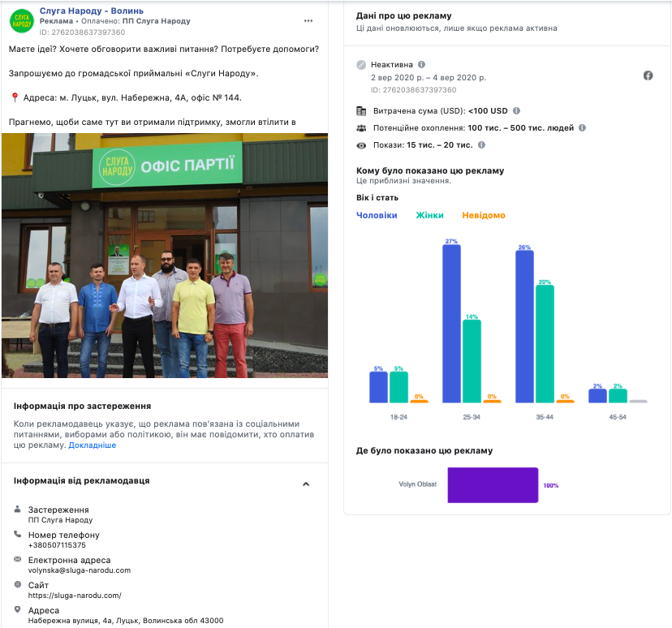Click the blue 25-34 men bar
This screenshot has width=672, height=628.
451,323
